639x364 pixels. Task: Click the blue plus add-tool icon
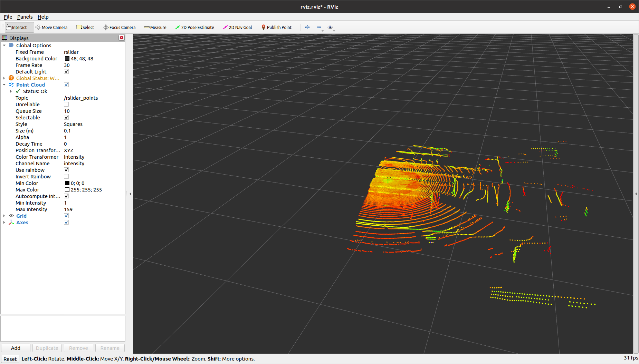[307, 27]
